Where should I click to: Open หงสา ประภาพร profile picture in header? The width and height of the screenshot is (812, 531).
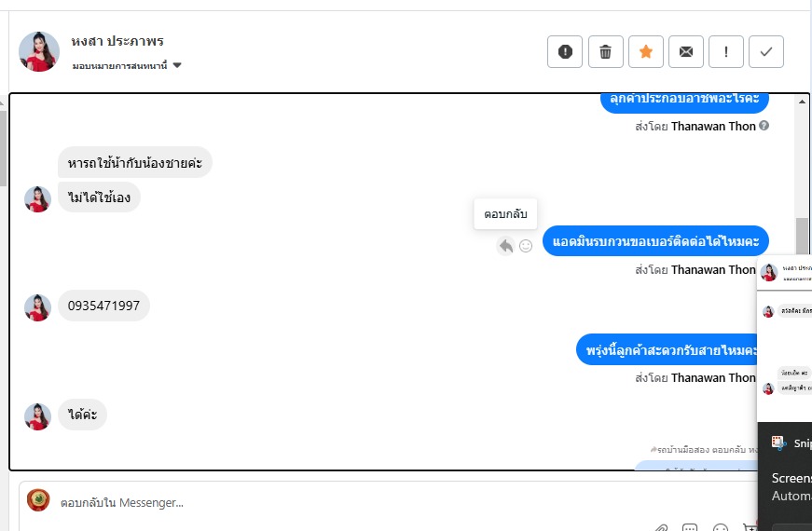pos(39,51)
